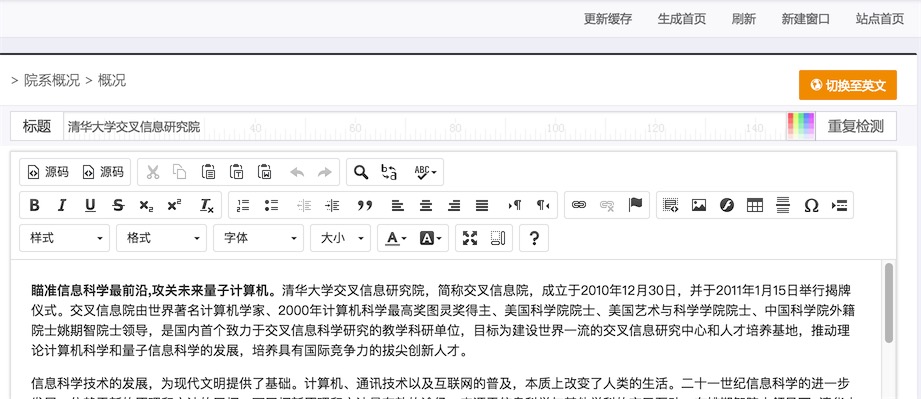The height and width of the screenshot is (399, 921).
Task: Insert a table in the editor
Action: (x=755, y=205)
